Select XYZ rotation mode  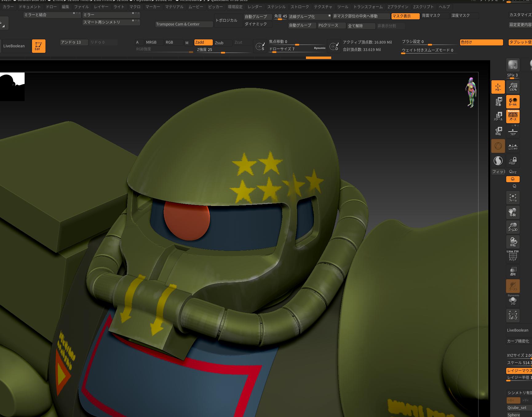point(513,172)
